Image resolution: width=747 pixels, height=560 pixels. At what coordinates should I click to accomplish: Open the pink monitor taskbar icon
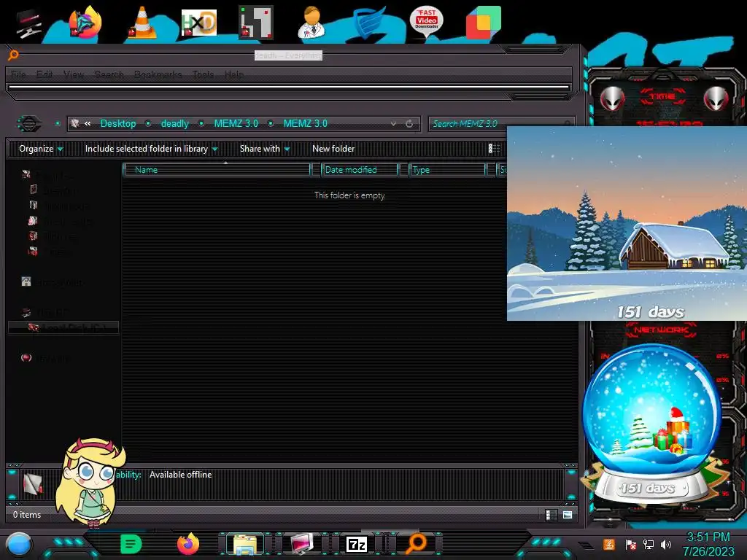(301, 544)
